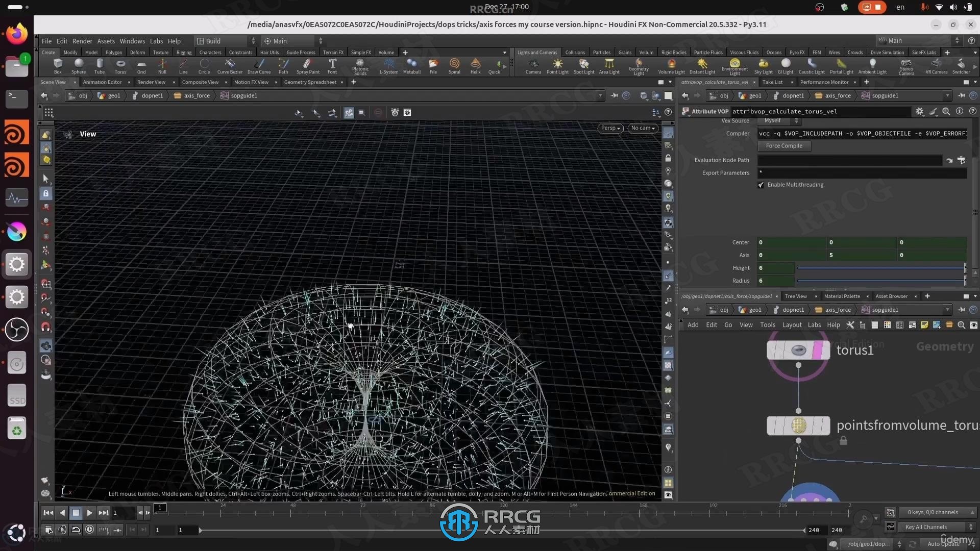Add a Grid using the shelf icon
Viewport: 980px width, 551px height.
click(141, 65)
